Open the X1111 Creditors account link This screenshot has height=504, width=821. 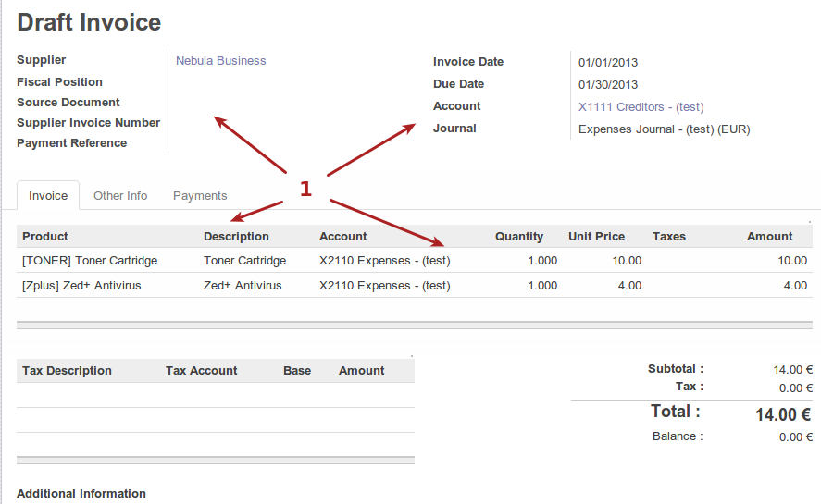tap(641, 107)
